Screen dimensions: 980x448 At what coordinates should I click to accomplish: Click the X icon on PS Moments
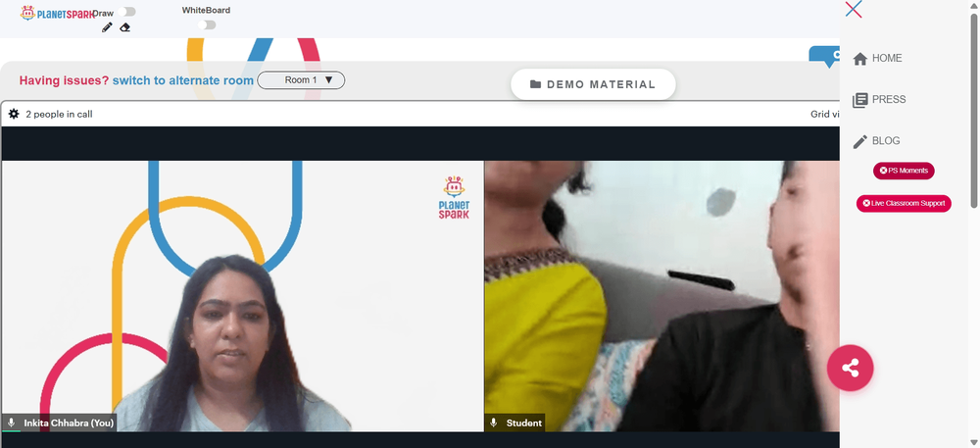coord(883,171)
